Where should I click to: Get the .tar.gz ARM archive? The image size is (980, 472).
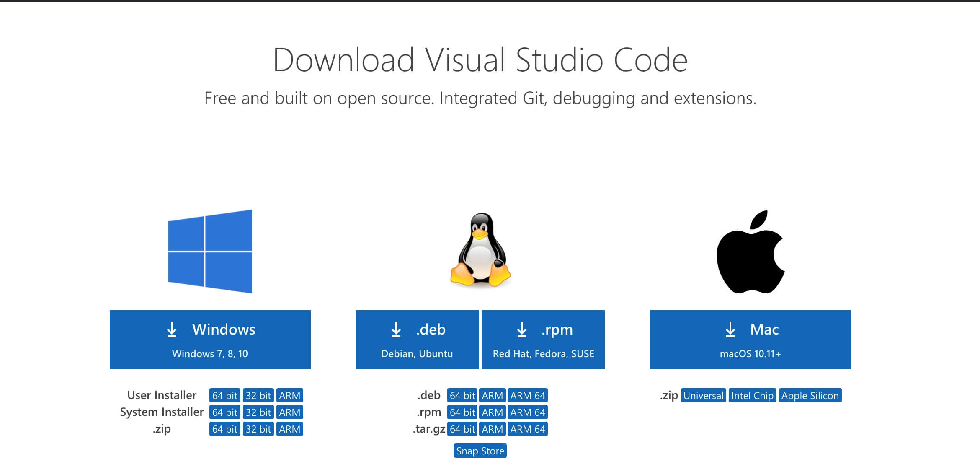[493, 429]
